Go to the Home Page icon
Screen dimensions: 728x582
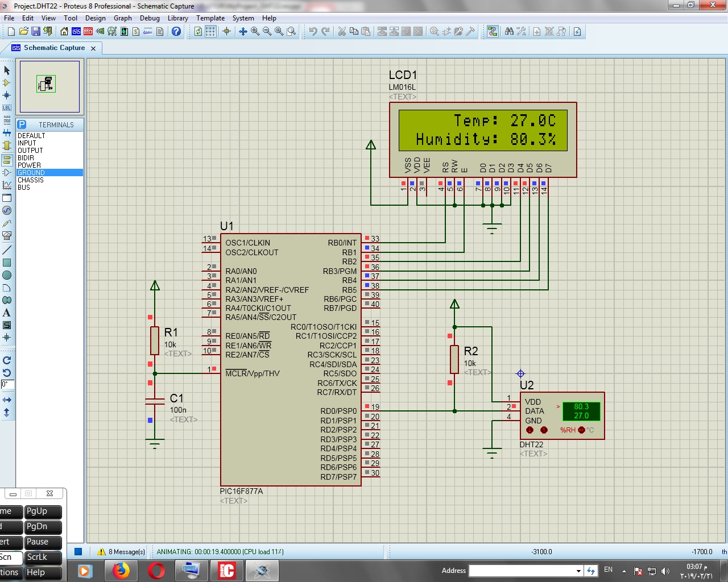pyautogui.click(x=64, y=31)
